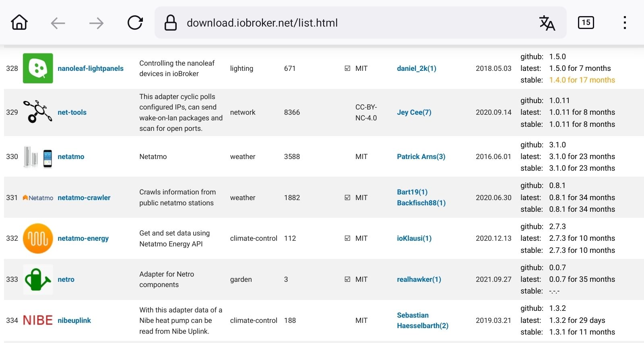Click the nanoleaf-lightpanels green logo
The height and width of the screenshot is (343, 644).
click(38, 68)
